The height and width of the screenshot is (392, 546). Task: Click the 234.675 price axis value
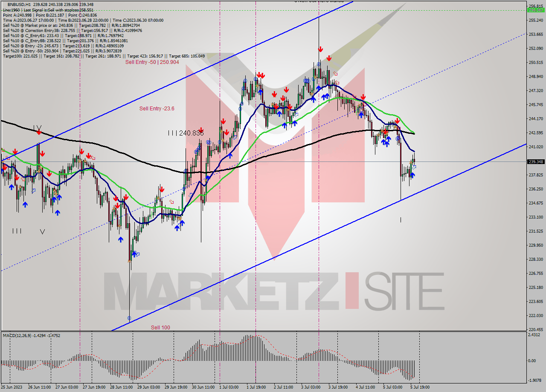pyautogui.click(x=536, y=203)
